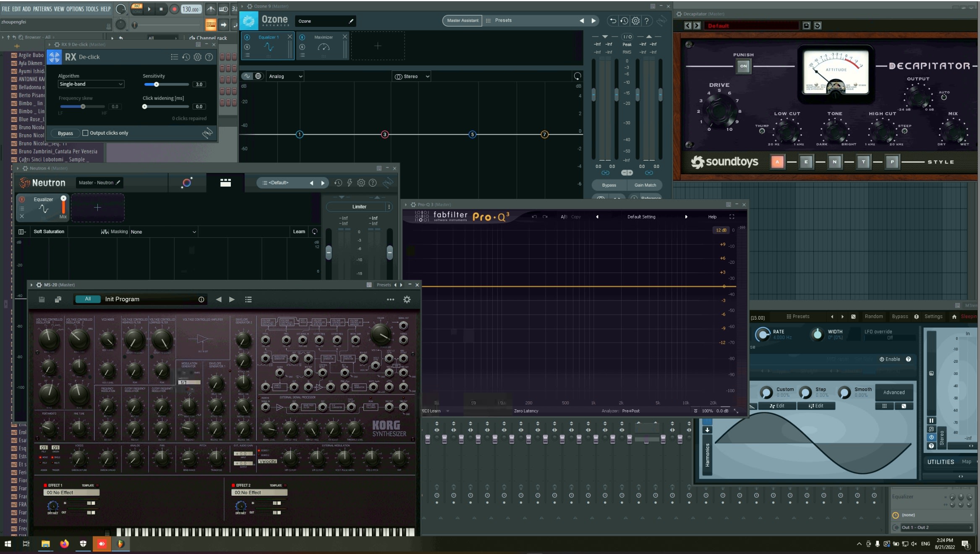This screenshot has width=980, height=554.
Task: Open MS-20 preset list icon
Action: (248, 299)
